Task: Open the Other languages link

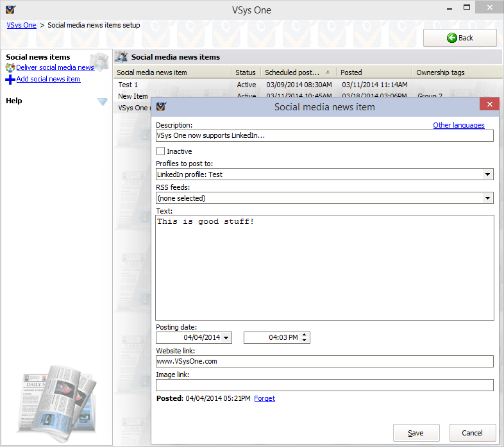Action: click(x=458, y=125)
